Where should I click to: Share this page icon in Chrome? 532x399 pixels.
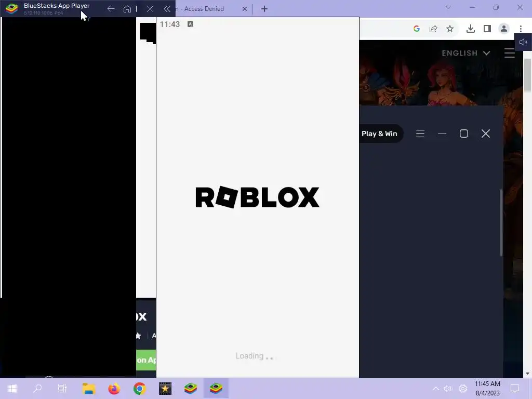tap(433, 29)
